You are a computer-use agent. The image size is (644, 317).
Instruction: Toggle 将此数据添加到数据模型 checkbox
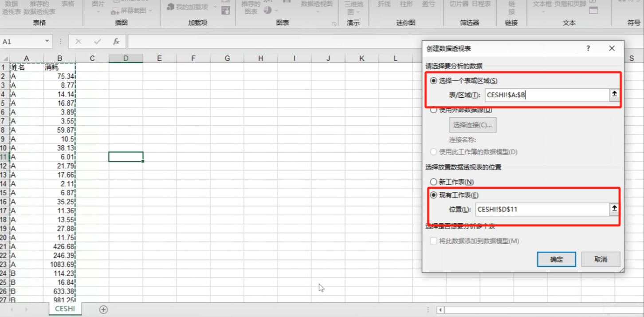[433, 241]
